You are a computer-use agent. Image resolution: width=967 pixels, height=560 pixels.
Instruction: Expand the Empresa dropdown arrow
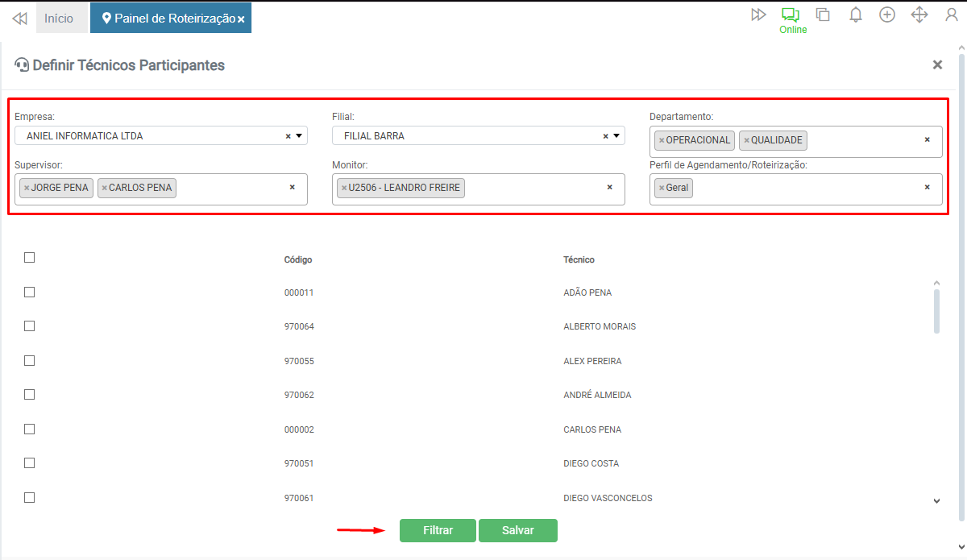click(x=299, y=136)
